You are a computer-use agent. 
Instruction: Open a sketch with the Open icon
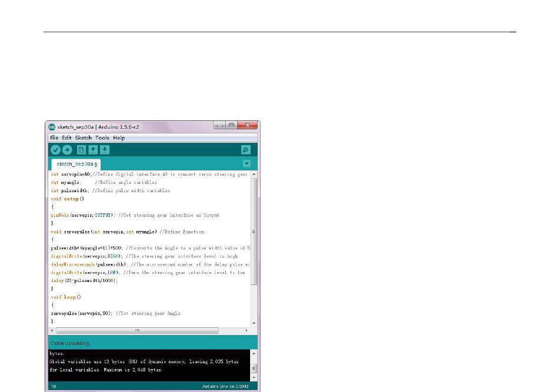93,150
